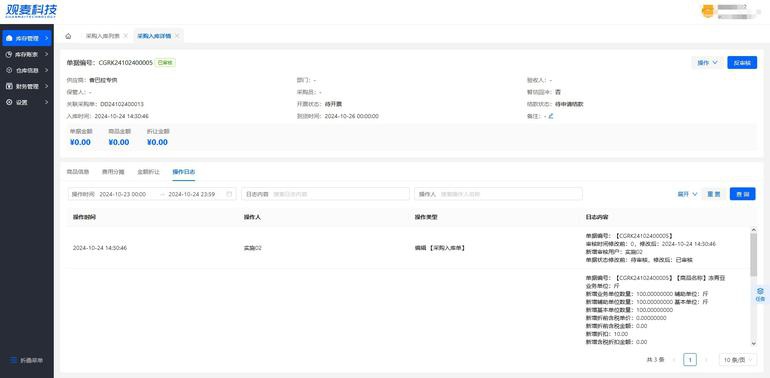770x378 pixels.
Task: Expand the 设置 sidebar menu
Action: (27, 103)
